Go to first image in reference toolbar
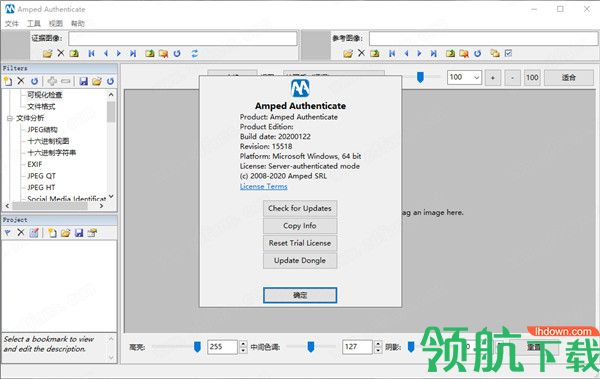The width and height of the screenshot is (600, 379). click(392, 54)
